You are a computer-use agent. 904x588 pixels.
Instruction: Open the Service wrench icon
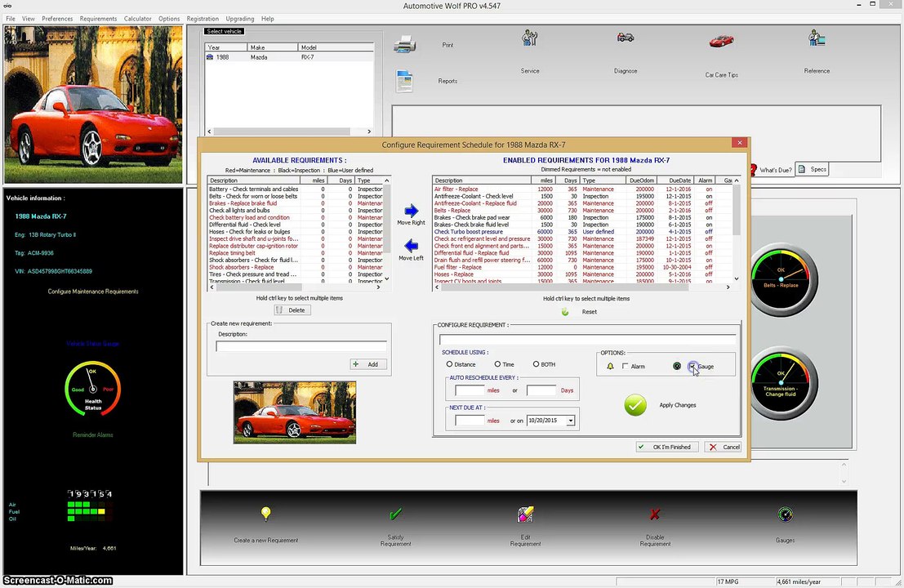529,38
